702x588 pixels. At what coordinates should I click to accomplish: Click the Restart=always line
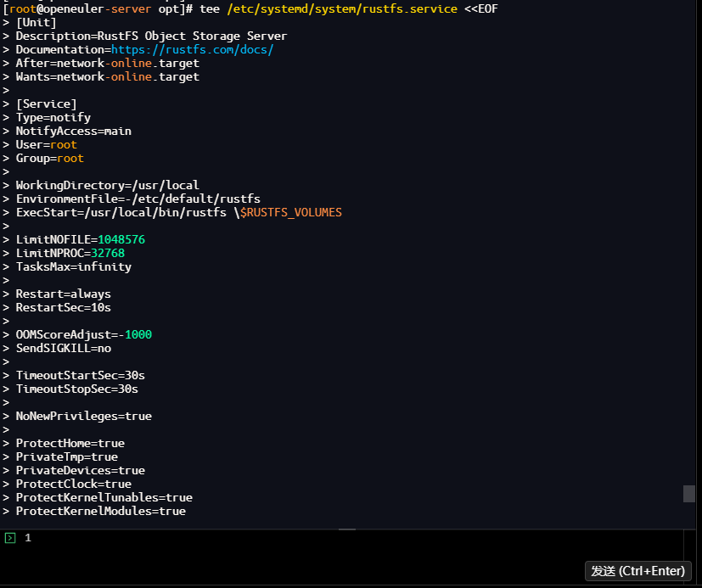click(x=63, y=294)
